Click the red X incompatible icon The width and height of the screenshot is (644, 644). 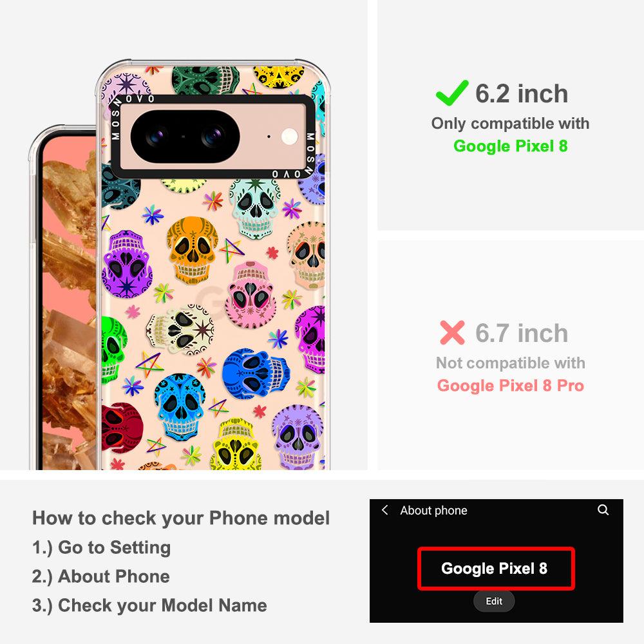(x=452, y=333)
